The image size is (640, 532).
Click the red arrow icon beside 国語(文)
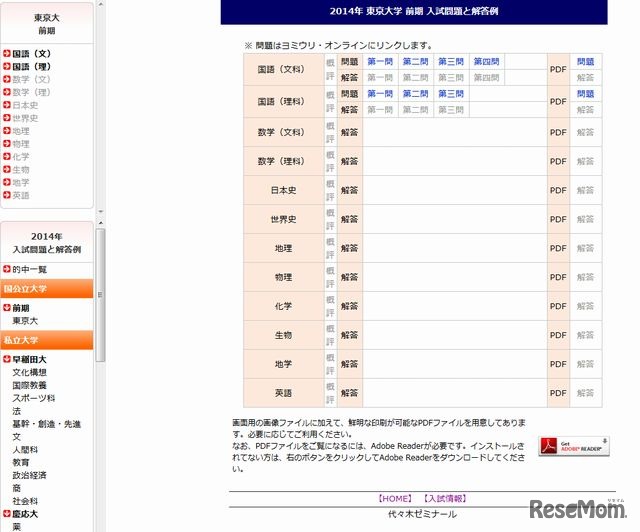pyautogui.click(x=7, y=53)
